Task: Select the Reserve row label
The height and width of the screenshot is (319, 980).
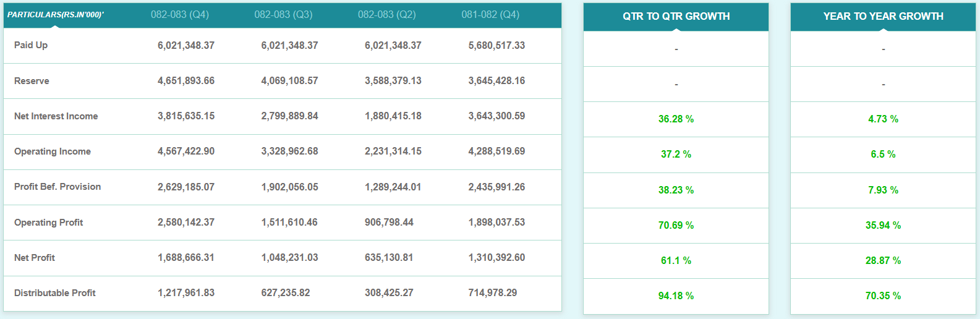Action: pos(32,81)
